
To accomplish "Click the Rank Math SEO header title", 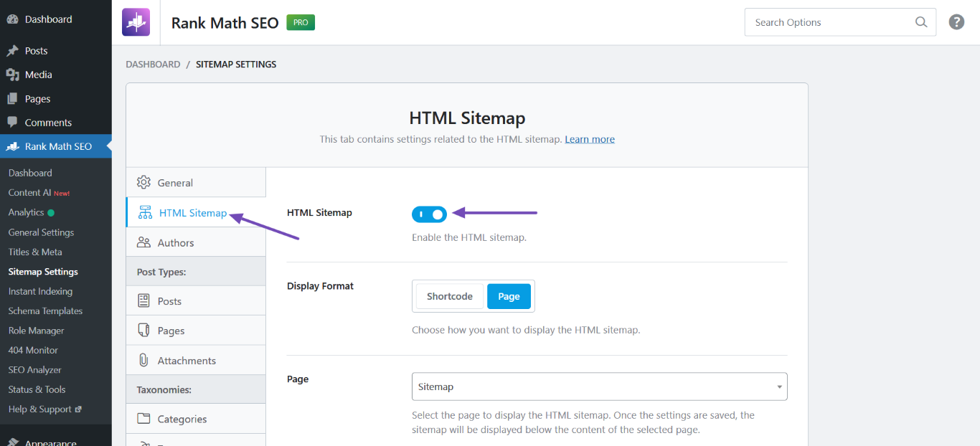I will [225, 22].
